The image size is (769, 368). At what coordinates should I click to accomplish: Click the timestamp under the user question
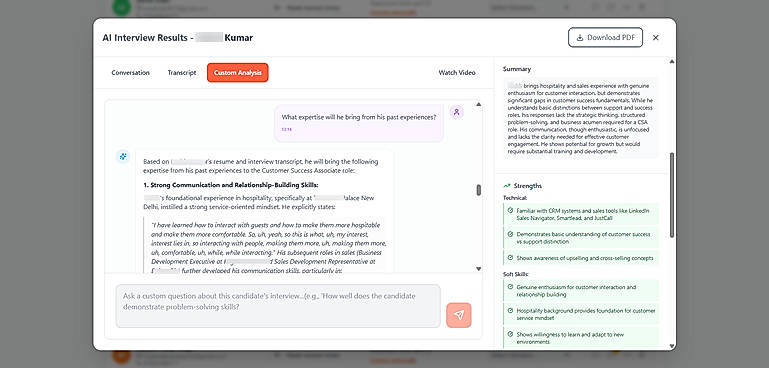286,130
